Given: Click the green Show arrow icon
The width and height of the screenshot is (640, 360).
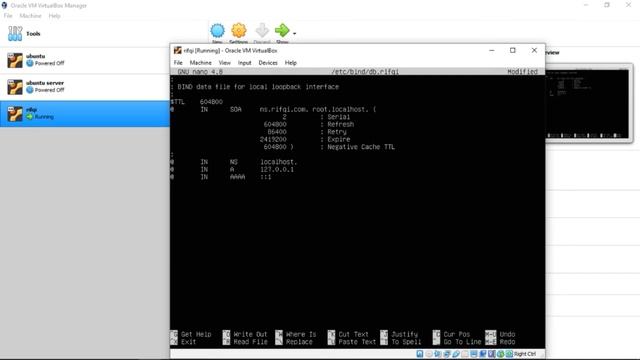Looking at the screenshot, I should [x=282, y=31].
